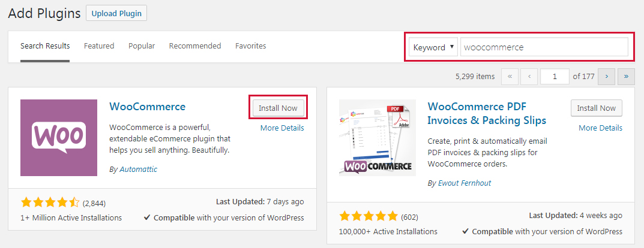Go to previous results page arrow
Screen dimensions: 644x248
(529, 77)
